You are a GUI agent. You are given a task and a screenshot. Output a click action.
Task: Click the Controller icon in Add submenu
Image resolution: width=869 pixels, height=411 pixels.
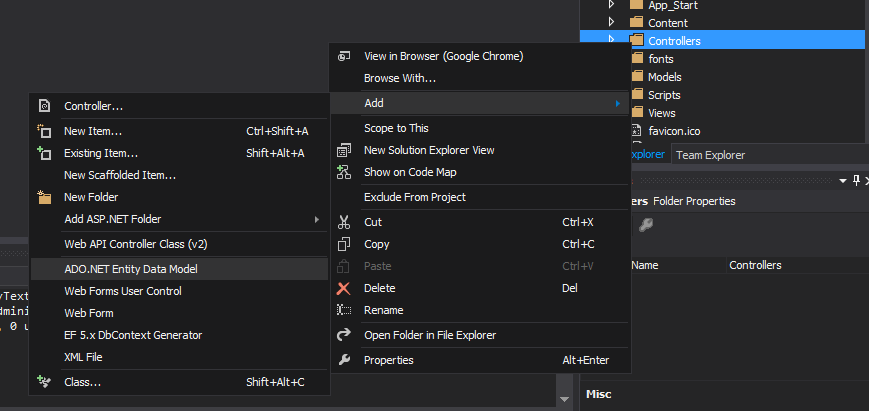[43, 106]
